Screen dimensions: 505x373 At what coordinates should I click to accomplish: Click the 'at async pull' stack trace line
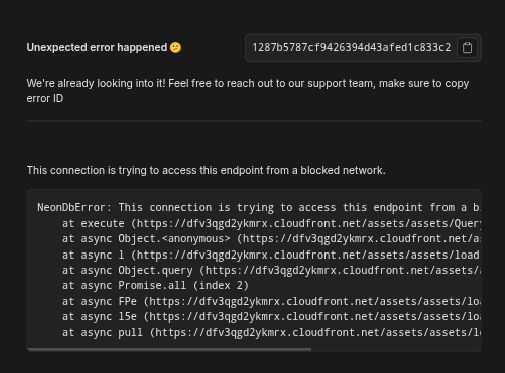(271, 332)
